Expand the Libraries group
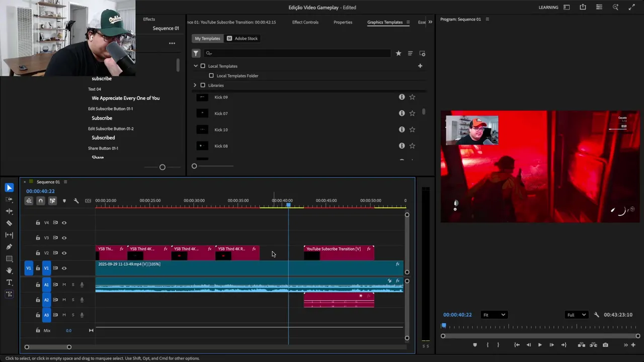The width and height of the screenshot is (644, 362). (195, 85)
